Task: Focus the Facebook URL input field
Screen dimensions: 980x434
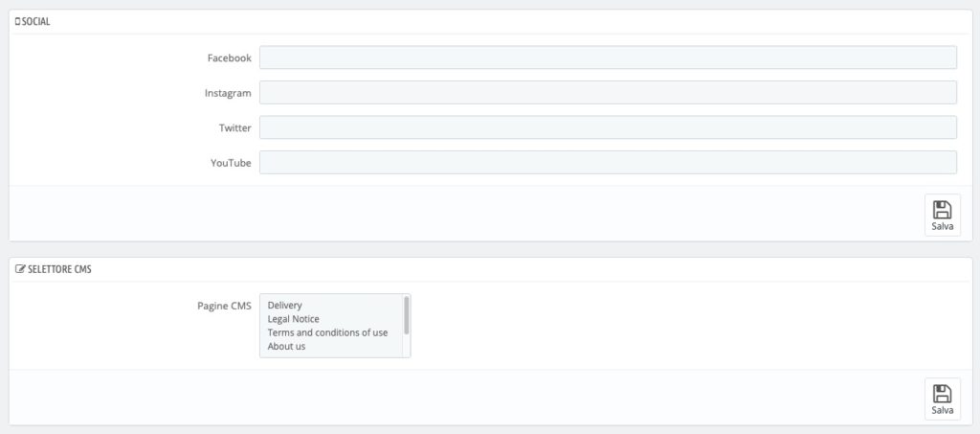Action: click(608, 57)
